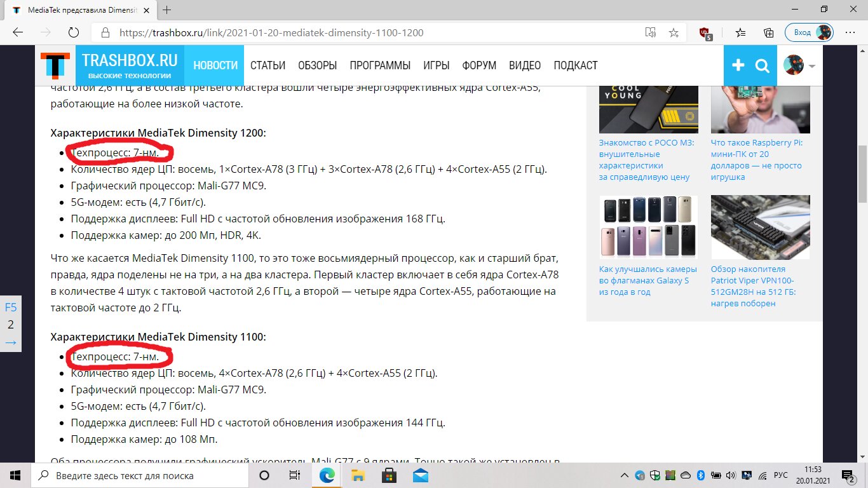The height and width of the screenshot is (488, 868).
Task: Open Microsoft Store from taskbar
Action: pos(389,475)
